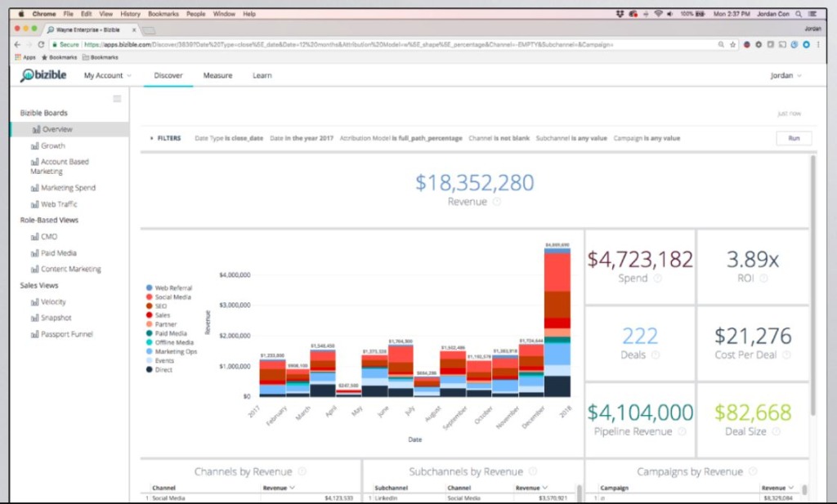
Task: Open the Growth board
Action: tap(53, 145)
